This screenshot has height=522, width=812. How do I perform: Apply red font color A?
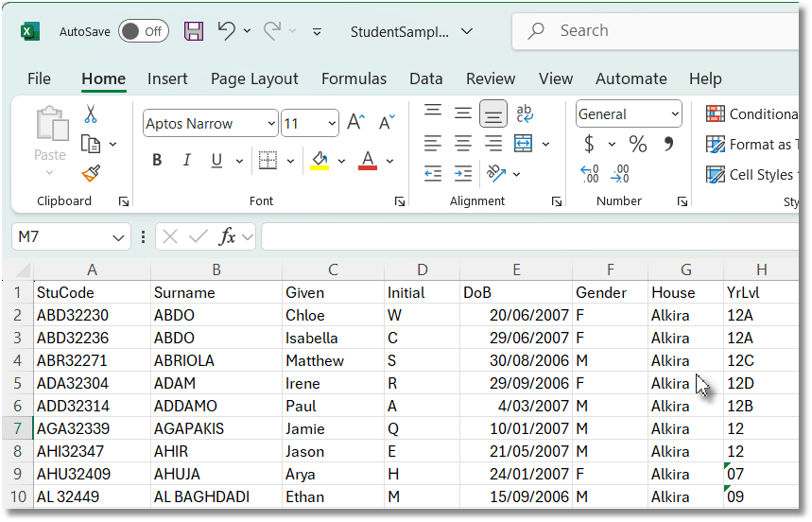tap(368, 161)
